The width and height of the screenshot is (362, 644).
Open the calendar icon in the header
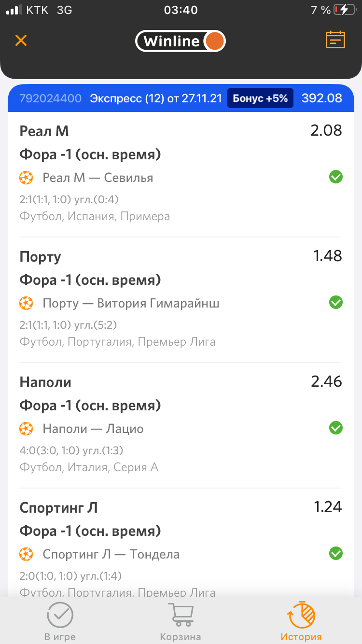tap(335, 40)
